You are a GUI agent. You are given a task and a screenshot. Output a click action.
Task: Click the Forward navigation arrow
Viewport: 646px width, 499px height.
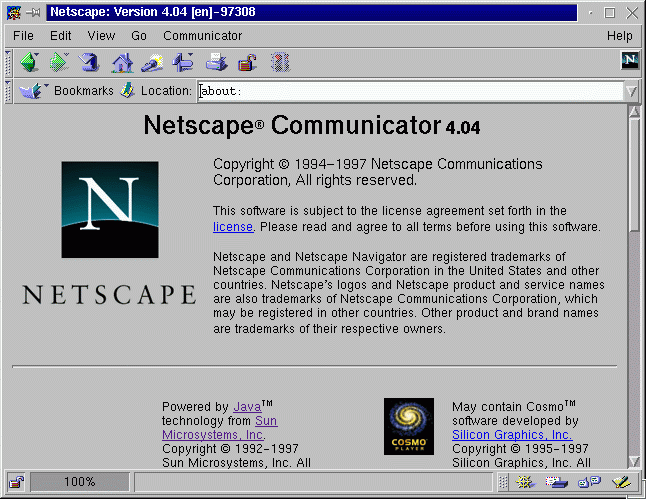59,63
